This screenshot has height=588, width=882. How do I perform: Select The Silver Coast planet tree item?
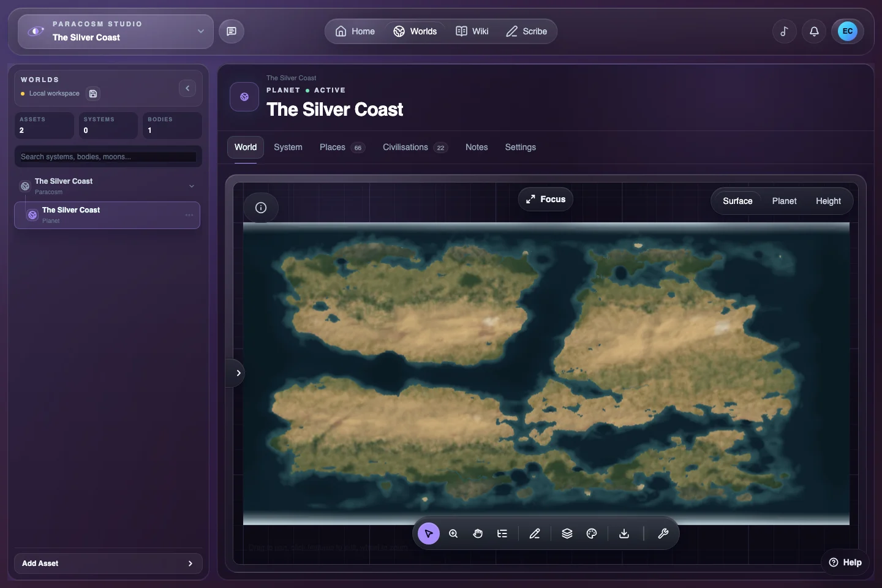[107, 215]
